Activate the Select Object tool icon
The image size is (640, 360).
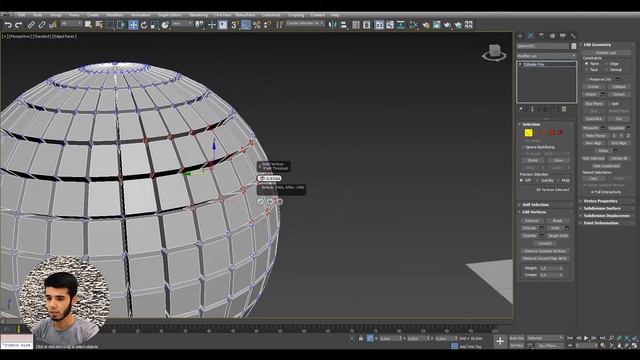88,25
